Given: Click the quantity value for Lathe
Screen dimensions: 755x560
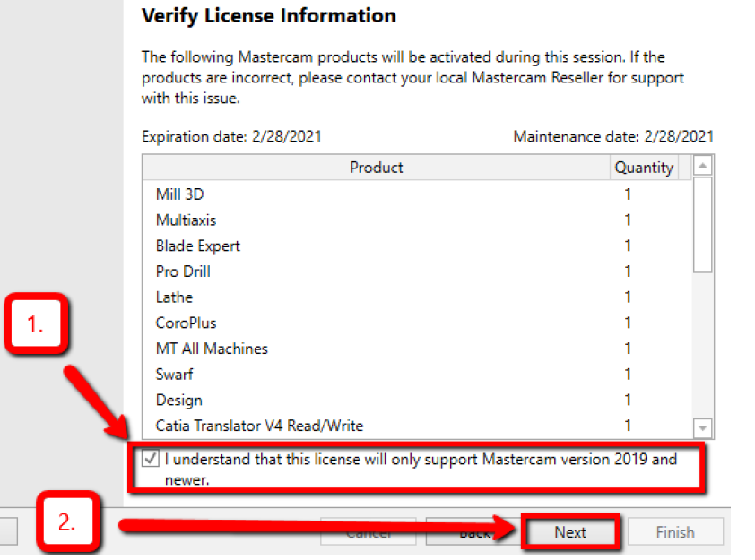Looking at the screenshot, I should pos(628,297).
